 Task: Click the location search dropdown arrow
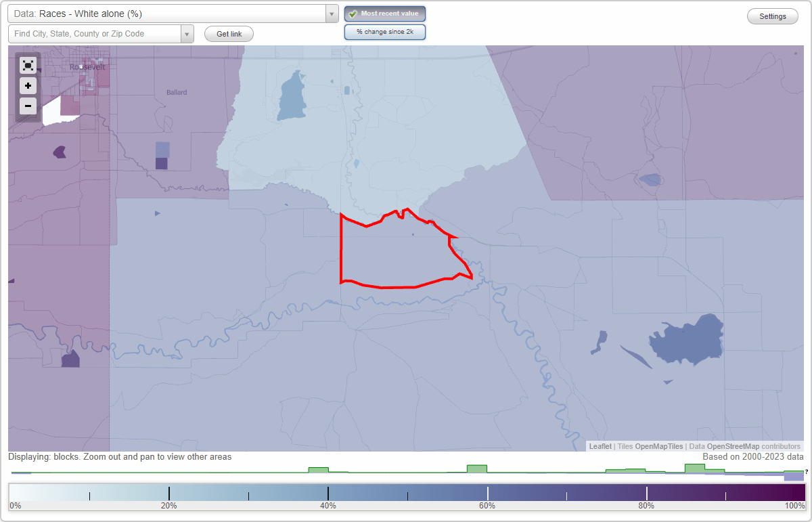point(187,32)
